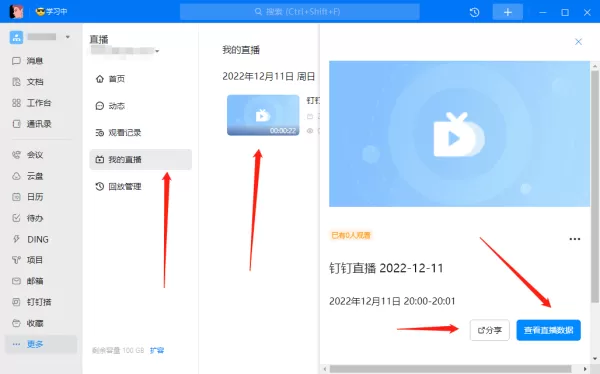
Task: Click the horizontal scrollbar at the panel bottom
Action: [450, 369]
